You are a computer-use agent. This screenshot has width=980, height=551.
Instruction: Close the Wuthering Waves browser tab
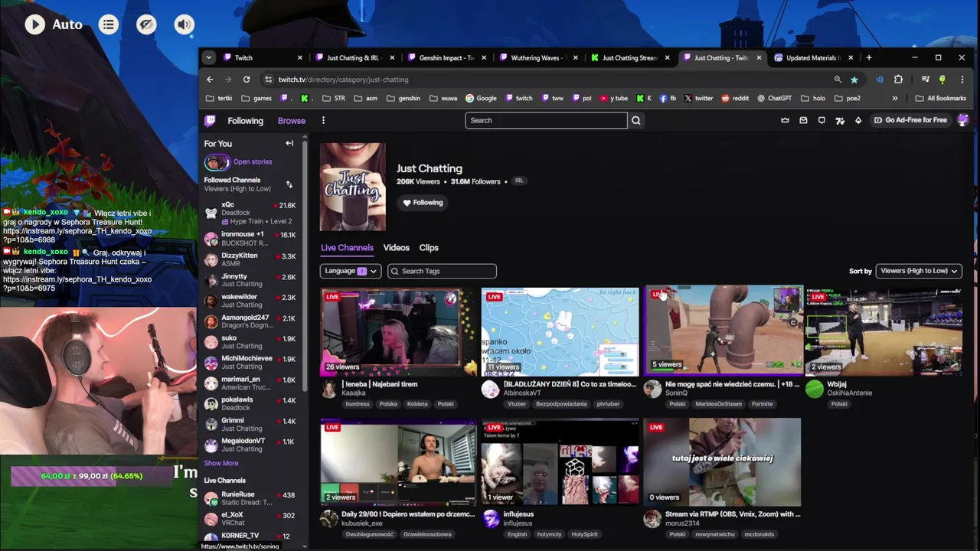tap(577, 57)
